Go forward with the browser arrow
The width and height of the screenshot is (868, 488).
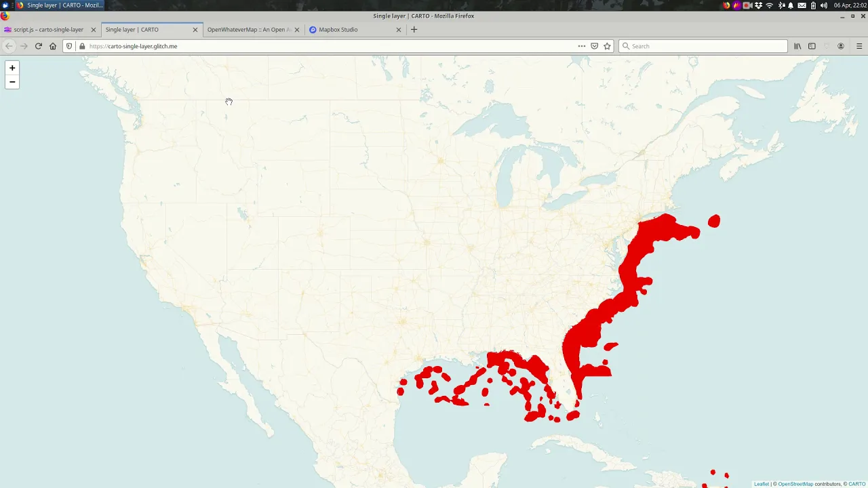(24, 46)
